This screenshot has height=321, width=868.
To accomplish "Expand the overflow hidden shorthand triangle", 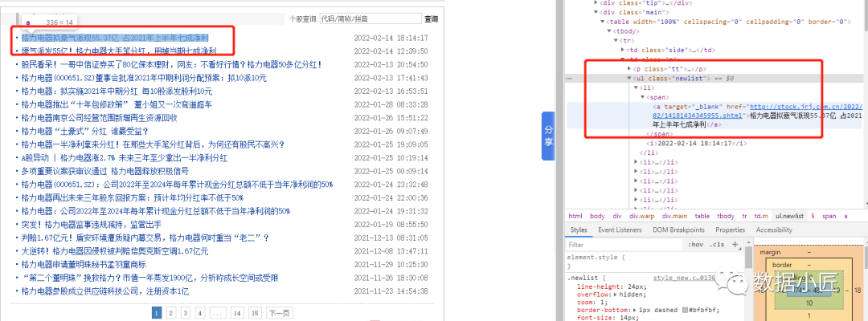I will tap(615, 295).
